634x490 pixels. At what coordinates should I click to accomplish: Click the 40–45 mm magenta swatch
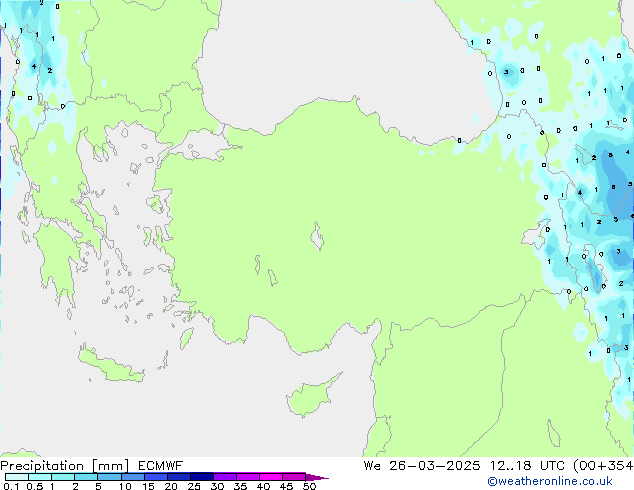[x=271, y=477]
